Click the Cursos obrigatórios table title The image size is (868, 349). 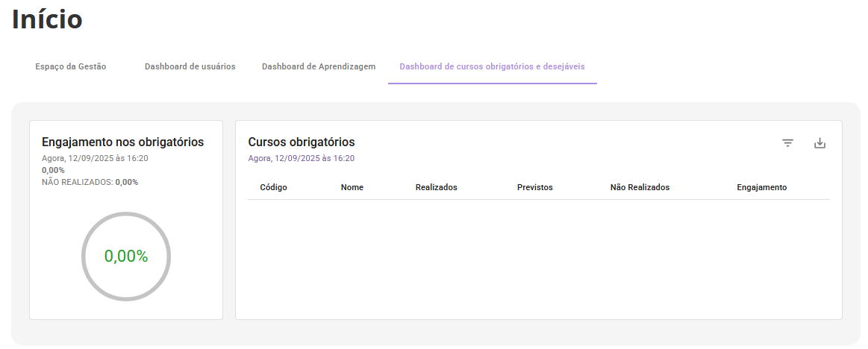(x=302, y=142)
